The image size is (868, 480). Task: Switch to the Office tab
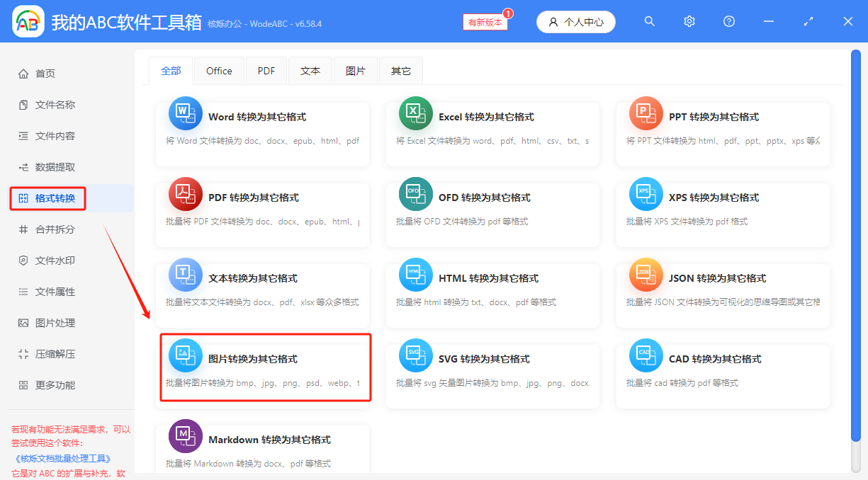coord(219,70)
